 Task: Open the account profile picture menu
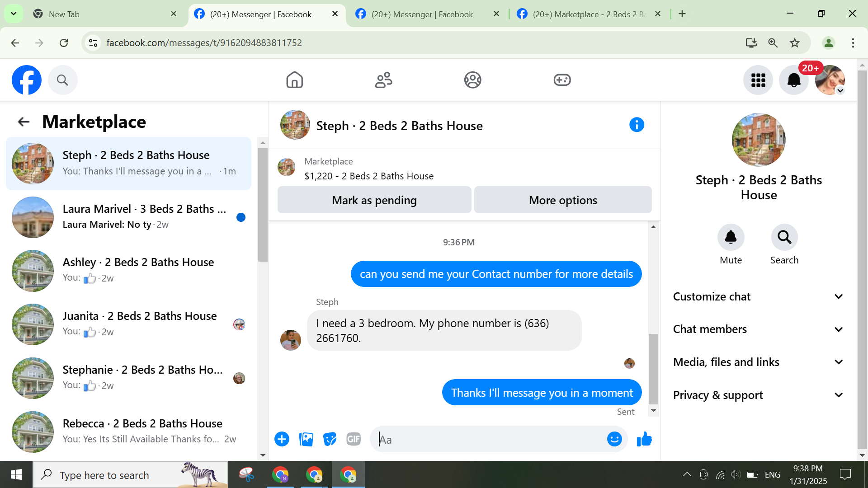point(830,80)
